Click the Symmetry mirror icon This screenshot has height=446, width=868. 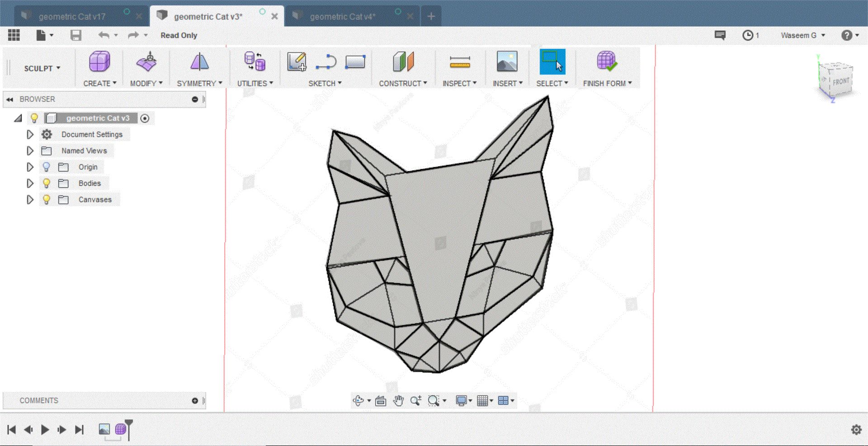(x=199, y=62)
